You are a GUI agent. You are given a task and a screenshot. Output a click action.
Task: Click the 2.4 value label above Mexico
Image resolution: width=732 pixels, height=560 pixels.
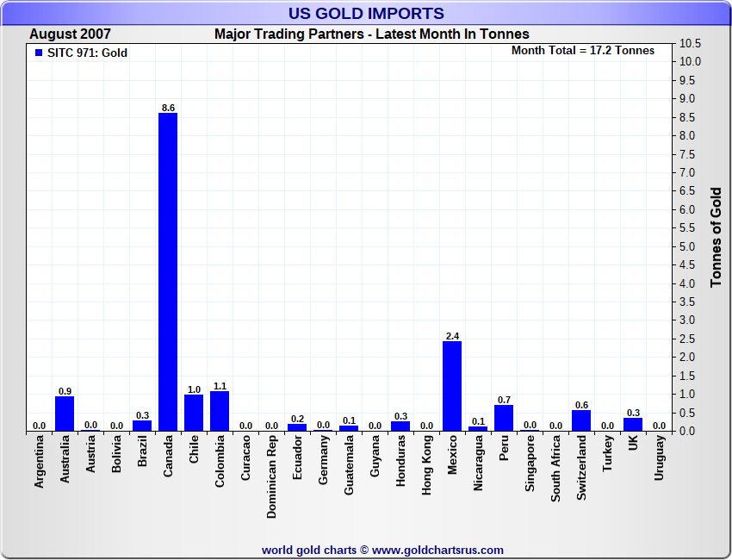452,336
